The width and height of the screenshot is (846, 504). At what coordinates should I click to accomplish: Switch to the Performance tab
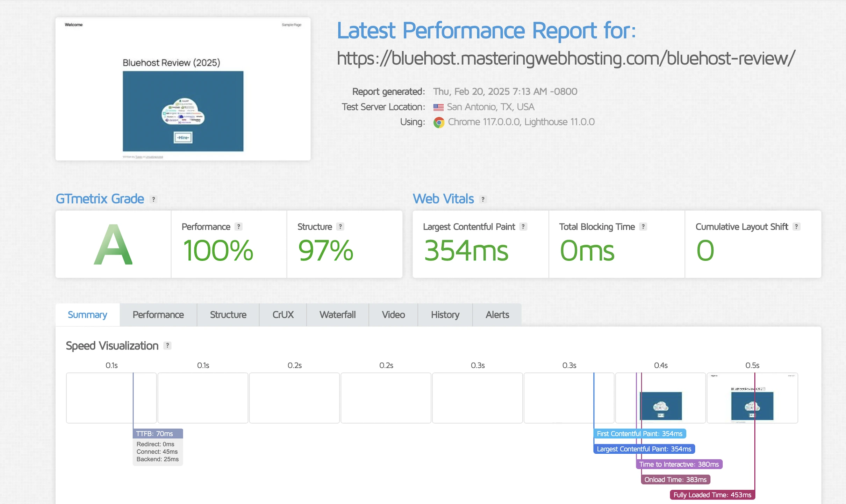[x=158, y=315]
